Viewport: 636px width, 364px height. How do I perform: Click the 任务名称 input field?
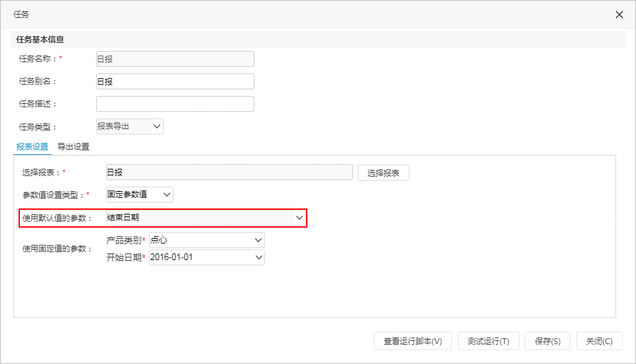pos(175,59)
